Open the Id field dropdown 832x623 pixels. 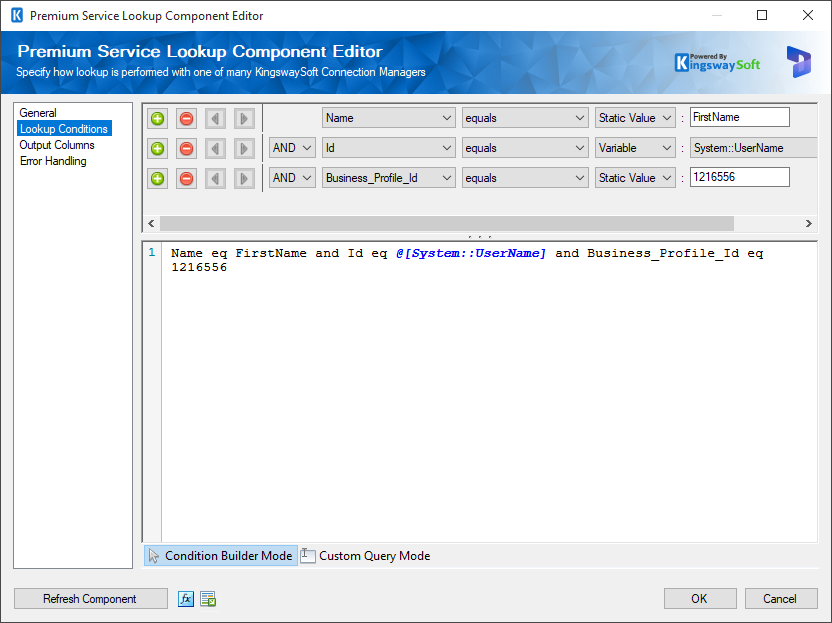[388, 148]
